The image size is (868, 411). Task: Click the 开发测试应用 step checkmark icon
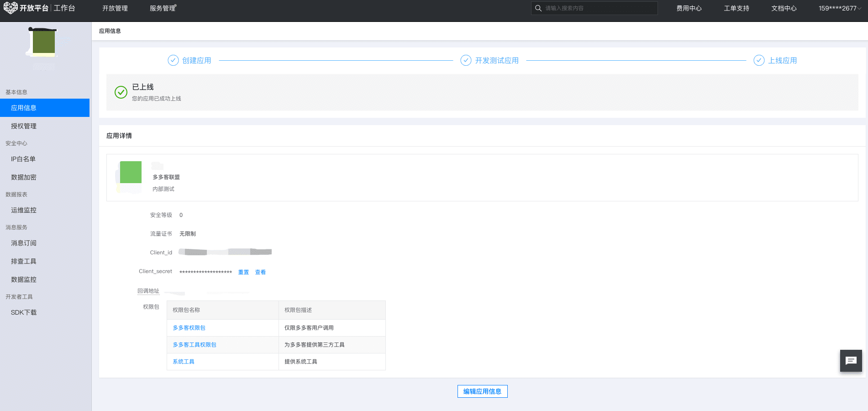[x=466, y=60]
